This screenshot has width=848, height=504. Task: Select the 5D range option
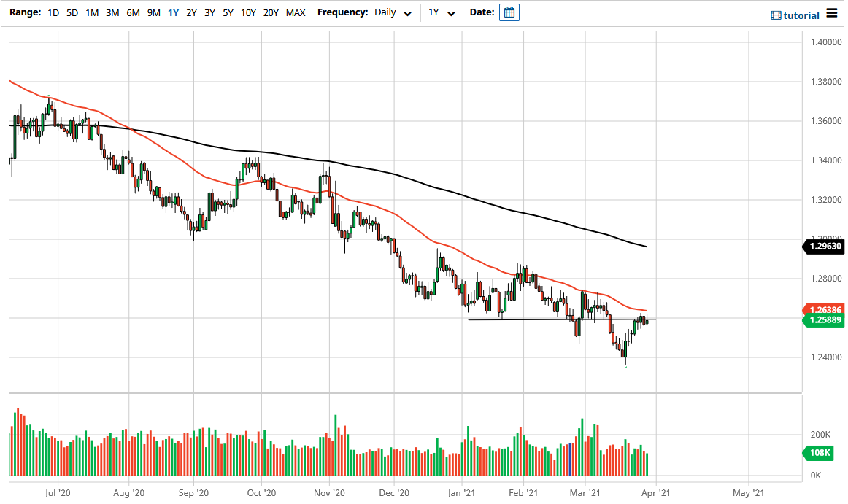click(x=71, y=12)
